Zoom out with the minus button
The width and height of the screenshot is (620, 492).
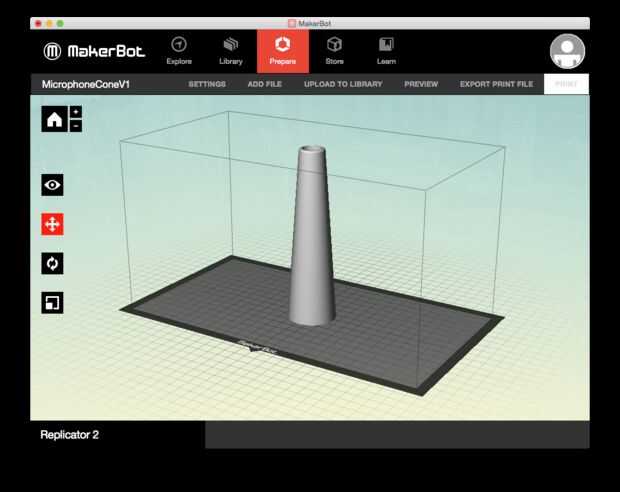point(76,126)
